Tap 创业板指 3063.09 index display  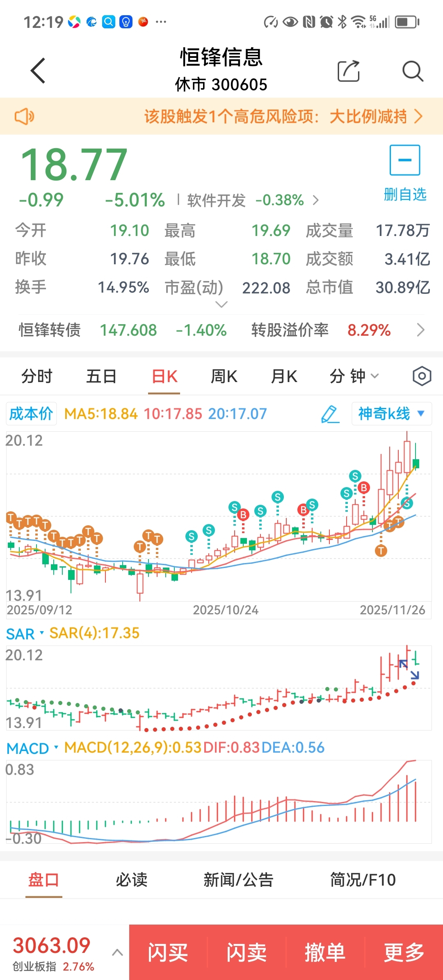pos(53,953)
